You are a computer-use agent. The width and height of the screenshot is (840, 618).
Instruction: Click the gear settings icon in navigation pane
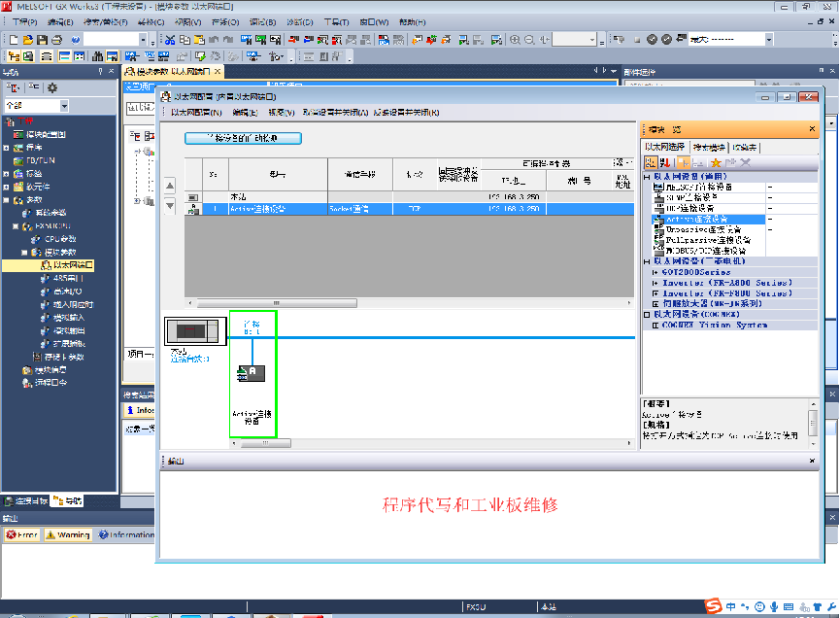tap(52, 87)
